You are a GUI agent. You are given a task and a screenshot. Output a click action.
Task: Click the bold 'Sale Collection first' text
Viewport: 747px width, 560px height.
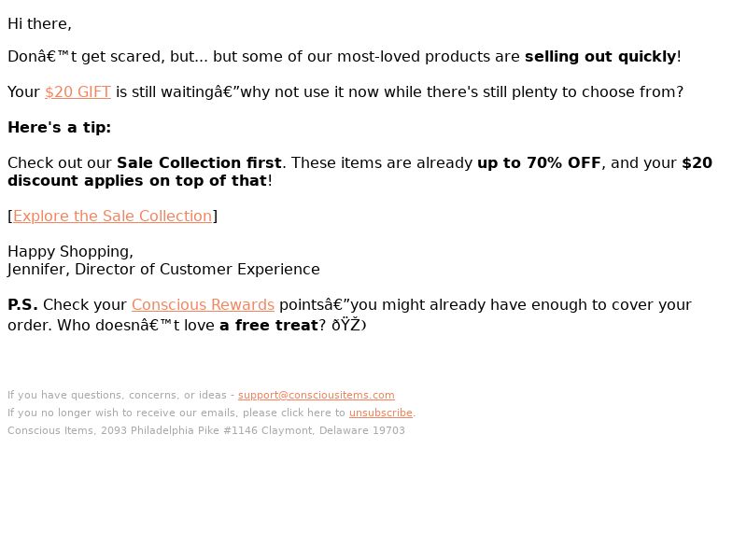click(199, 162)
